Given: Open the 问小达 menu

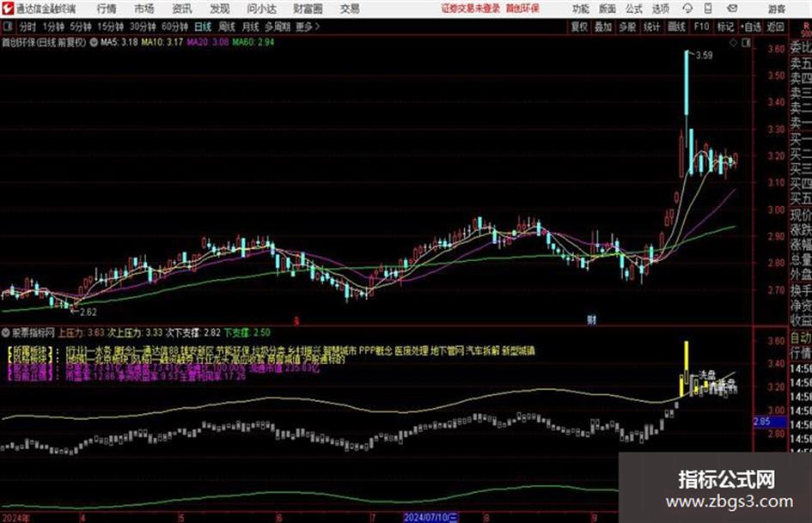Looking at the screenshot, I should 261,9.
